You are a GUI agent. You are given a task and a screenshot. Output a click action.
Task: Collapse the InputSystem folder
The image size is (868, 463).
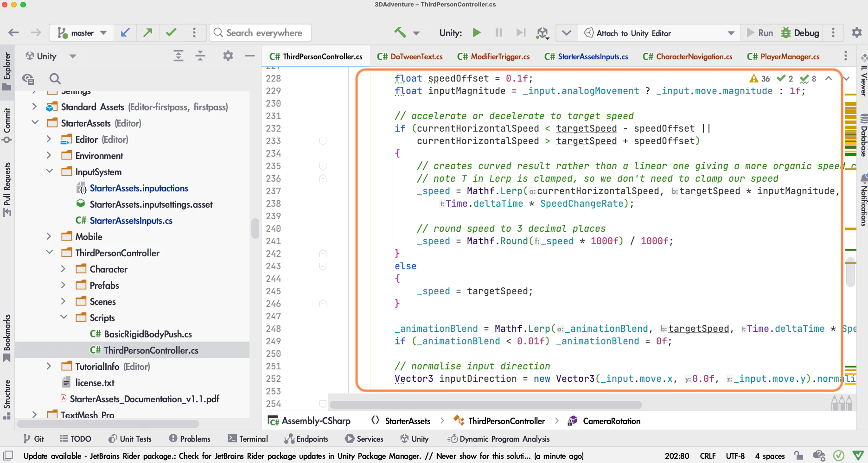[49, 171]
